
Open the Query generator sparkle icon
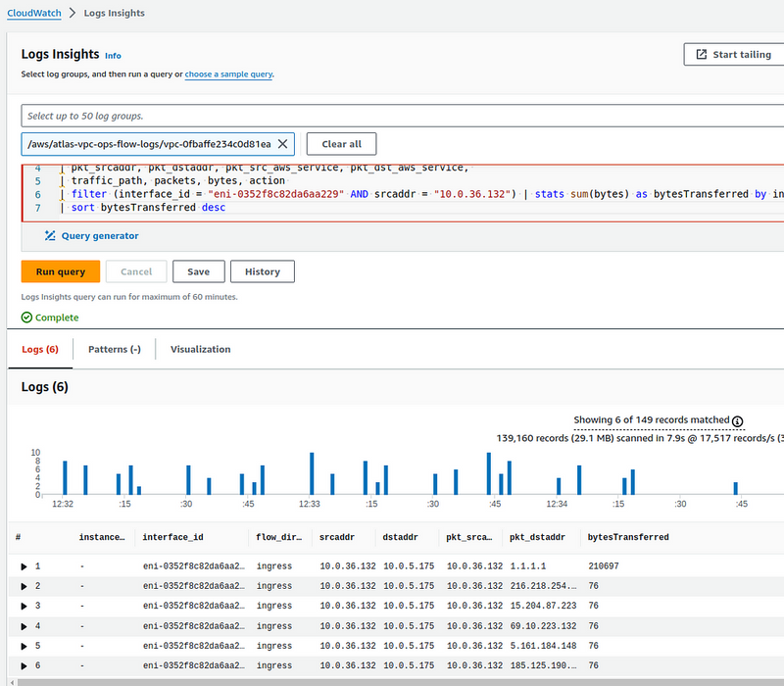[x=50, y=235]
